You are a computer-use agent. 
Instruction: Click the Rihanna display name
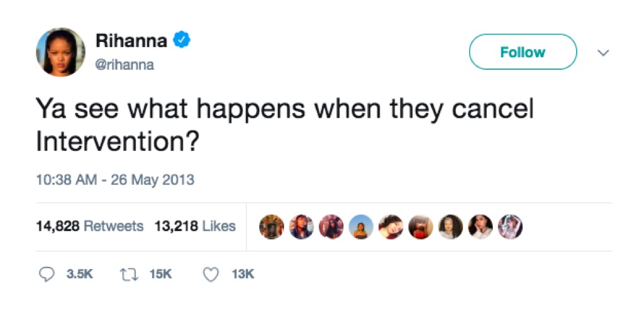(x=131, y=41)
